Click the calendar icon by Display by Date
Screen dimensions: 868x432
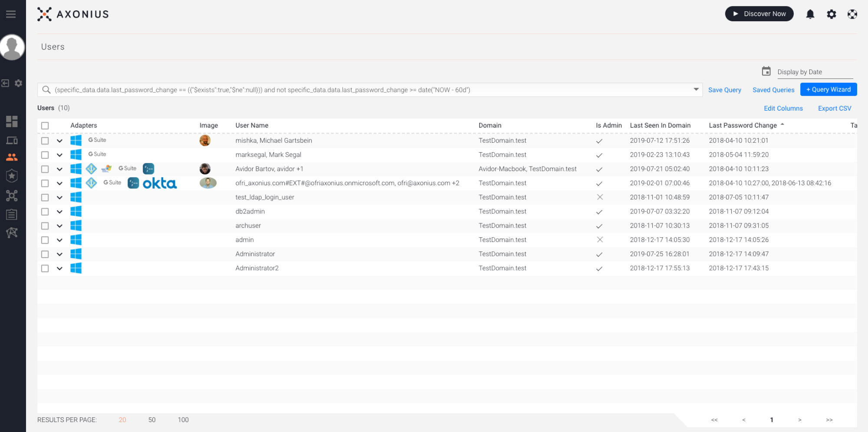coord(766,72)
